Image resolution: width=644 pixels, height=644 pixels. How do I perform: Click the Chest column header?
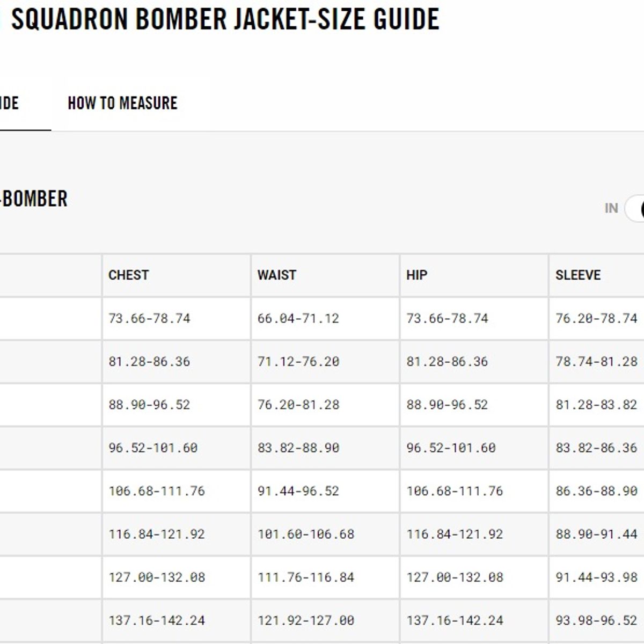click(x=129, y=275)
